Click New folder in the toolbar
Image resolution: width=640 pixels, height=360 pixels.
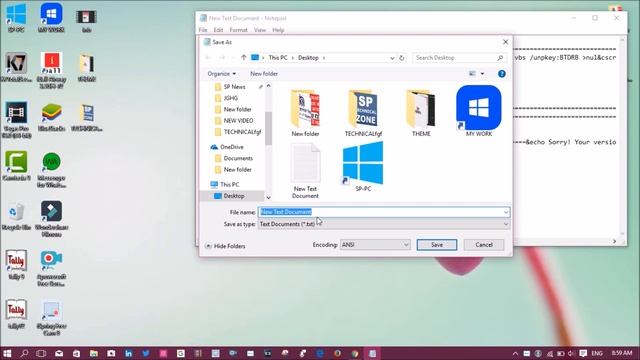[264, 74]
